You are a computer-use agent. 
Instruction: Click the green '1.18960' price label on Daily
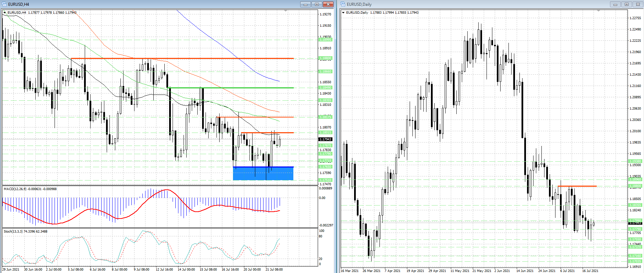tap(635, 179)
